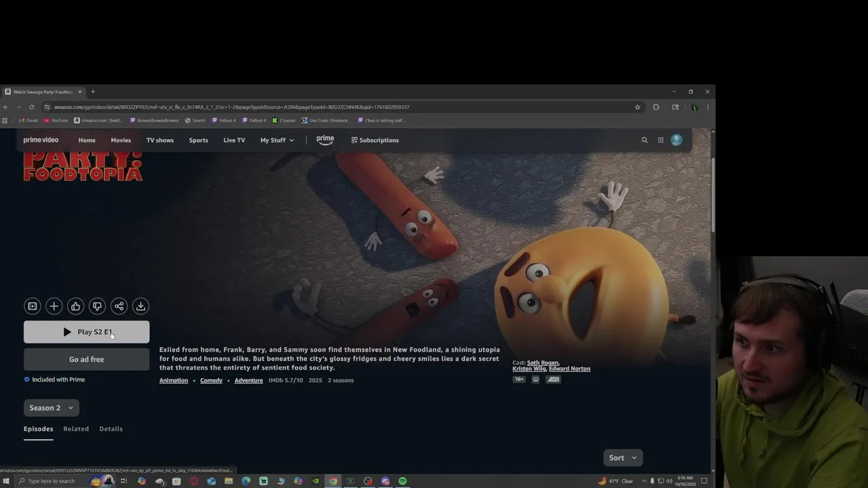
Task: Open the File Explorer taskbar icon
Action: pos(229,481)
